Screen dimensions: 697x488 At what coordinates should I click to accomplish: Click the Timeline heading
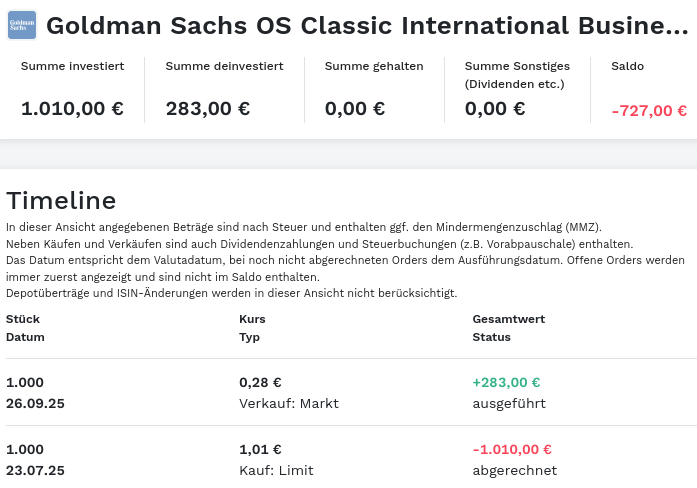(61, 200)
